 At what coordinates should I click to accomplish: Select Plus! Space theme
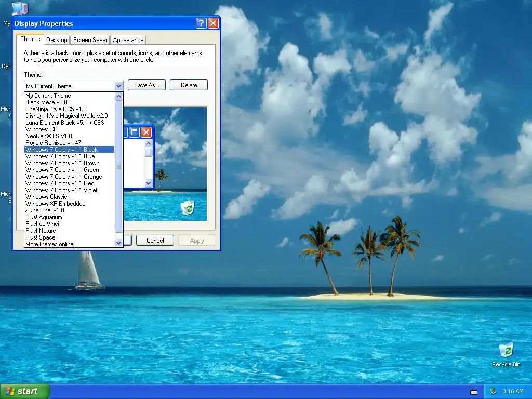[70, 237]
